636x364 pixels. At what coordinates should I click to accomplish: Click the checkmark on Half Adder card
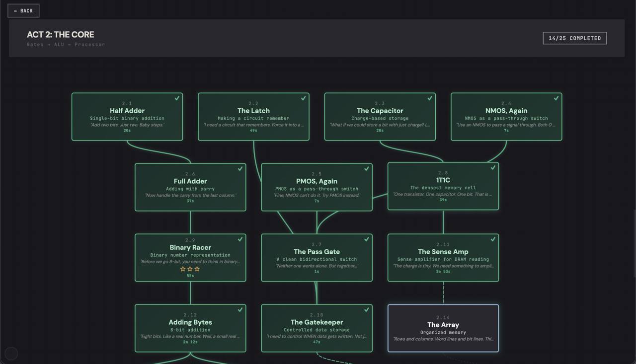tap(177, 98)
